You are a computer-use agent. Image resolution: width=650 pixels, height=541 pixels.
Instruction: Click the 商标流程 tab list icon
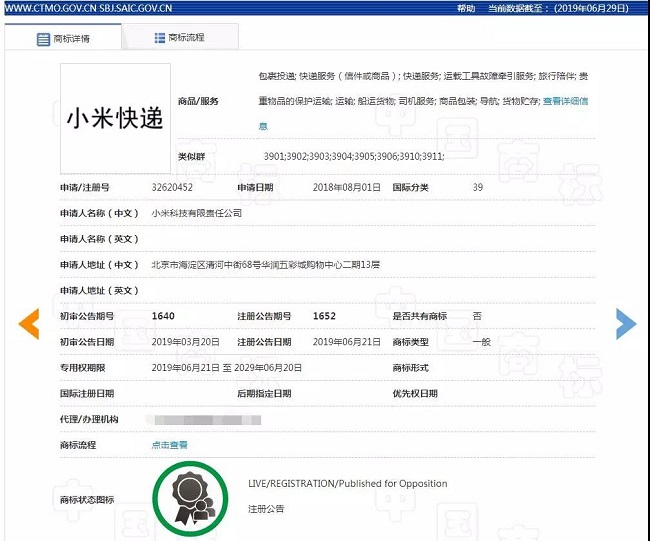[x=160, y=38]
